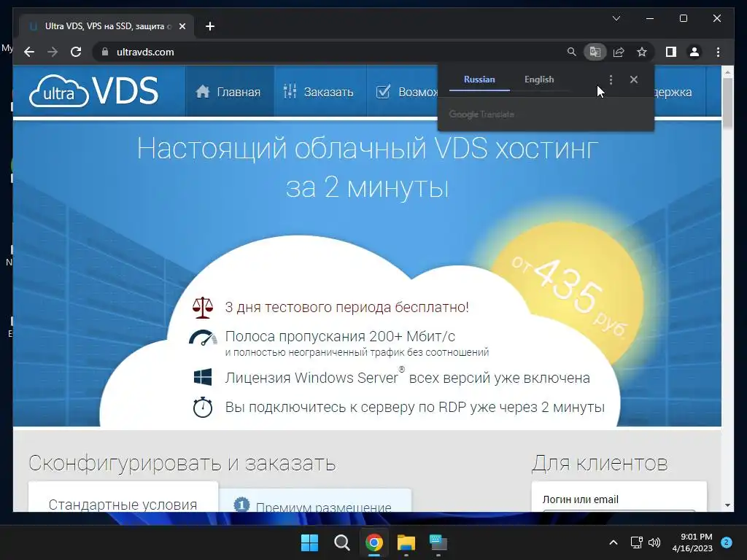The width and height of the screenshot is (747, 560).
Task: Open the zoom magnifier in address bar
Action: [571, 52]
